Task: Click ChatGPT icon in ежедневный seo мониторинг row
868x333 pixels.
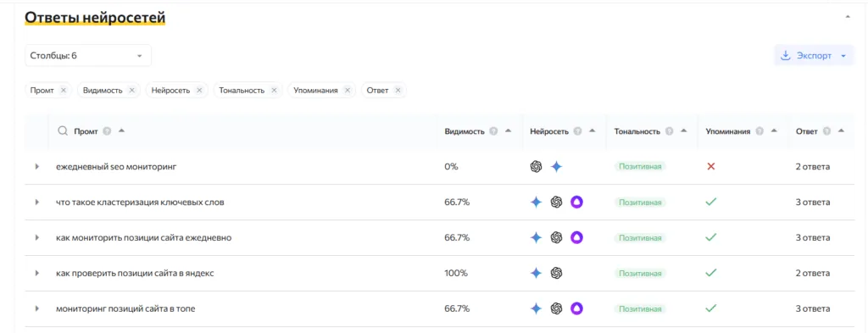Action: click(536, 166)
